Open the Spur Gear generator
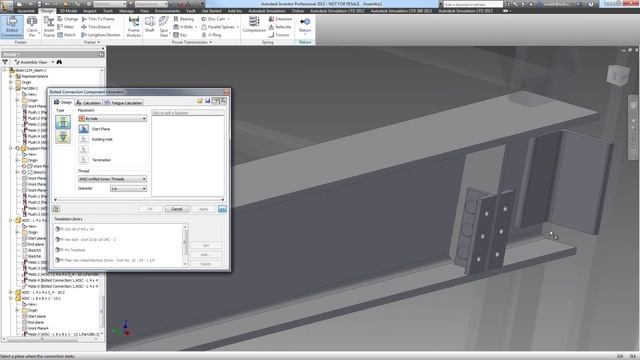The height and width of the screenshot is (360, 640). [164, 27]
